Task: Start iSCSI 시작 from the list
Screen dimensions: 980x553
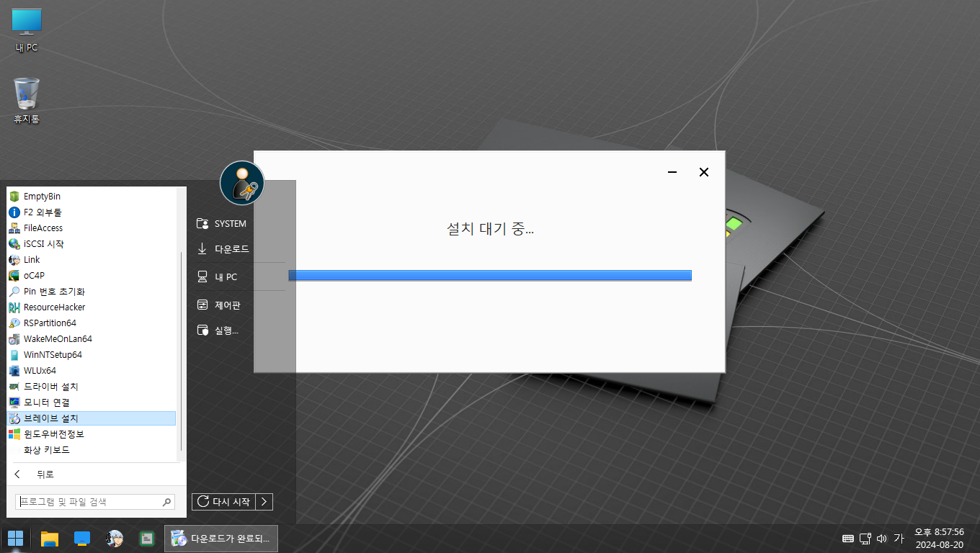Action: [92, 243]
